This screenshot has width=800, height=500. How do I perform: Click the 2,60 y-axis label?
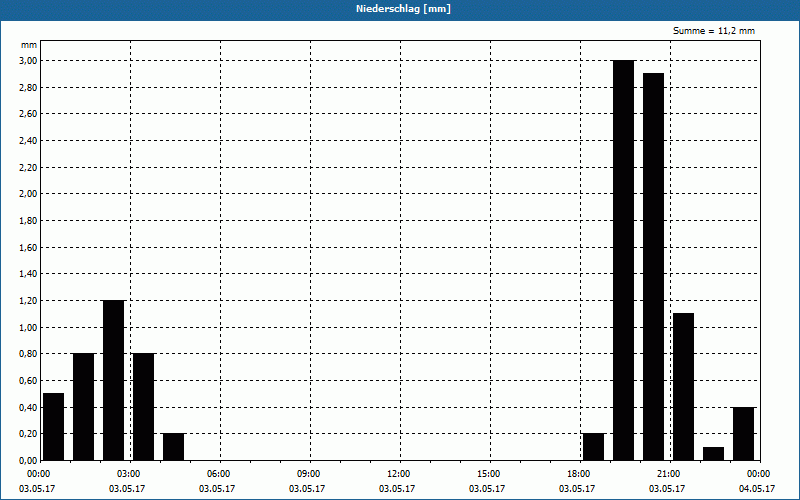[28, 114]
